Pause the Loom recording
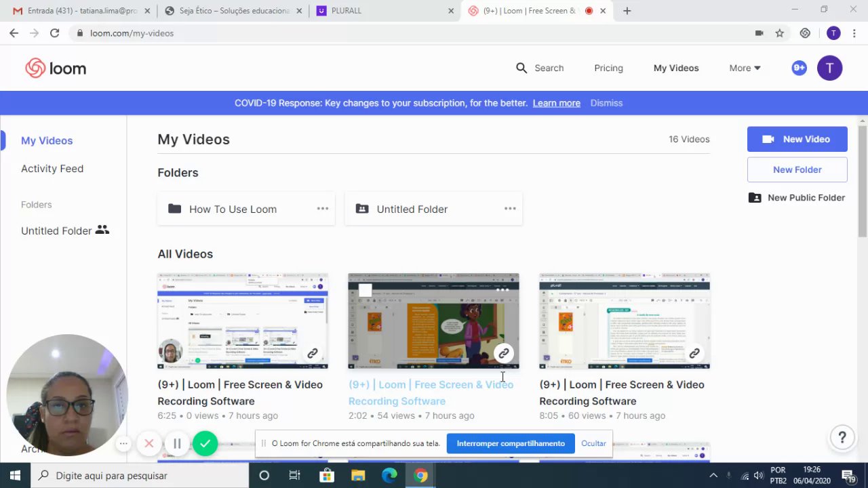The height and width of the screenshot is (488, 868). pyautogui.click(x=177, y=443)
